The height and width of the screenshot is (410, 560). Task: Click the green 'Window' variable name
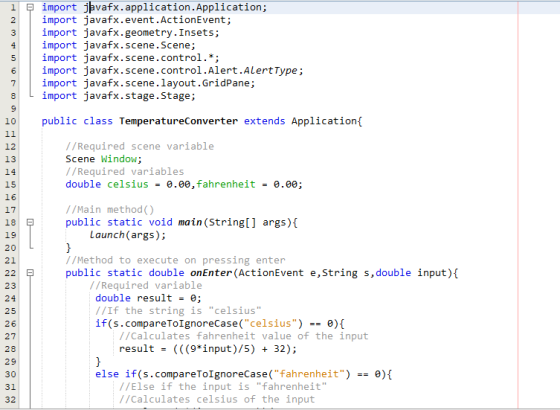point(119,159)
